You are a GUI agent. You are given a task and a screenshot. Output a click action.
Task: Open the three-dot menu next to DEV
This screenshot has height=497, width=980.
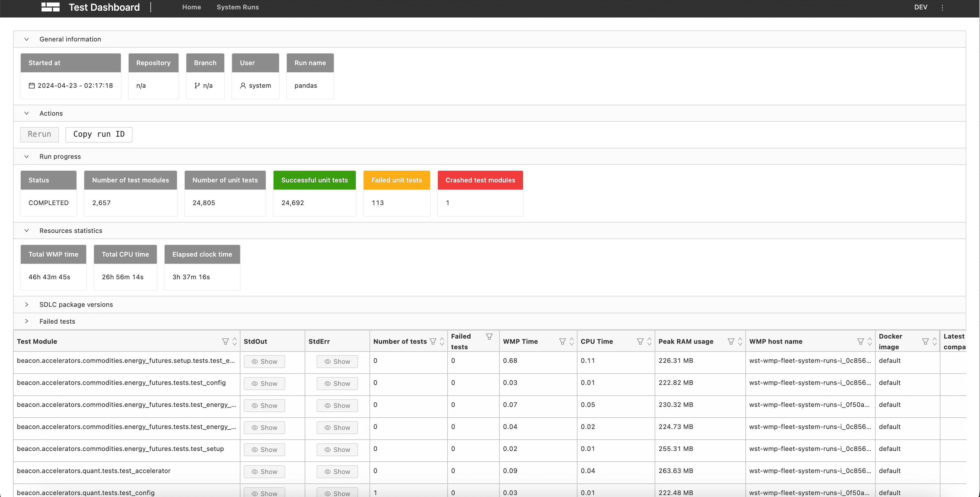click(942, 7)
